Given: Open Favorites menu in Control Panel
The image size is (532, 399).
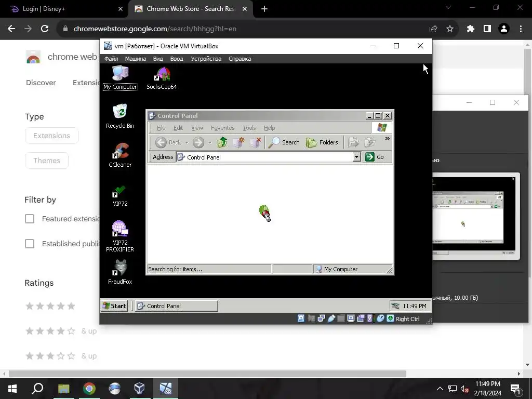Looking at the screenshot, I should click(222, 128).
